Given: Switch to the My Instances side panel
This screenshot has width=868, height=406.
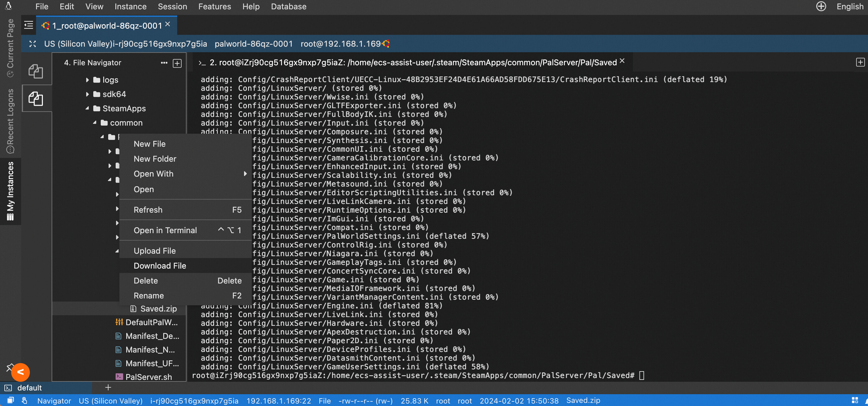Looking at the screenshot, I should tap(11, 191).
